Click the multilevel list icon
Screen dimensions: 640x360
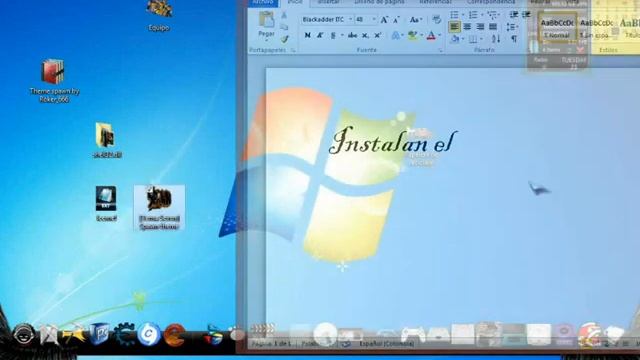pyautogui.click(x=492, y=15)
